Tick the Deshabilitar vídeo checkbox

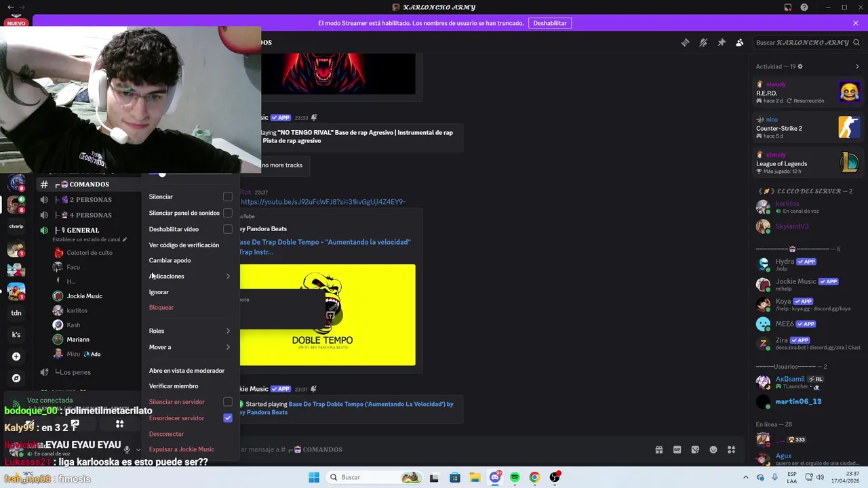click(228, 229)
